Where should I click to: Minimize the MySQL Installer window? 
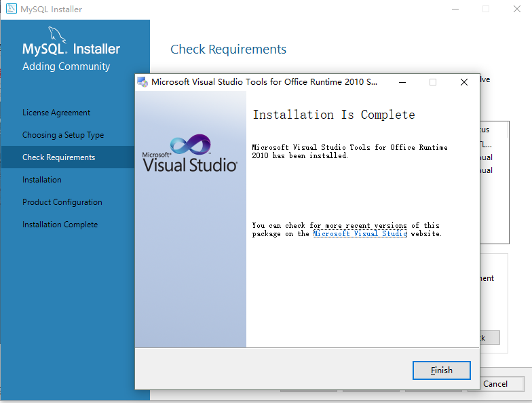[455, 9]
